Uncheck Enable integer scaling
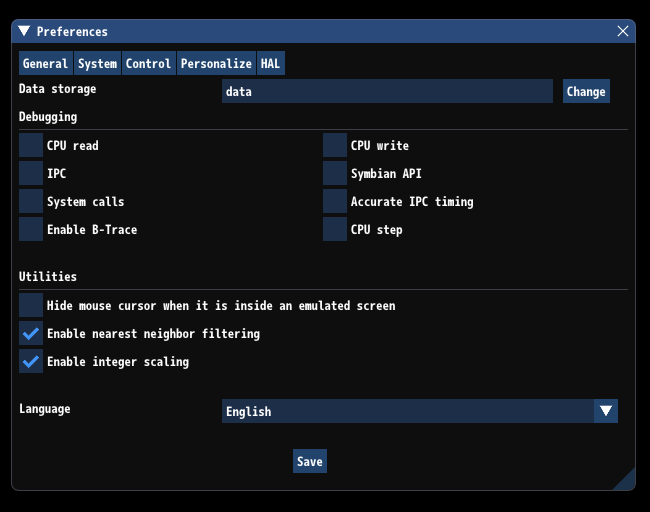The height and width of the screenshot is (512, 650). pos(31,361)
